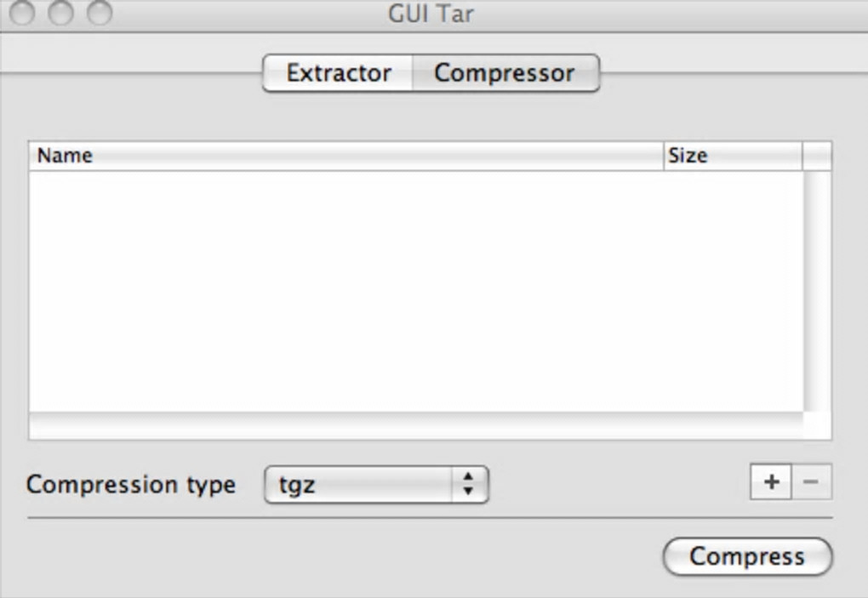Sort files by Name column header
868x598 pixels.
tap(340, 156)
